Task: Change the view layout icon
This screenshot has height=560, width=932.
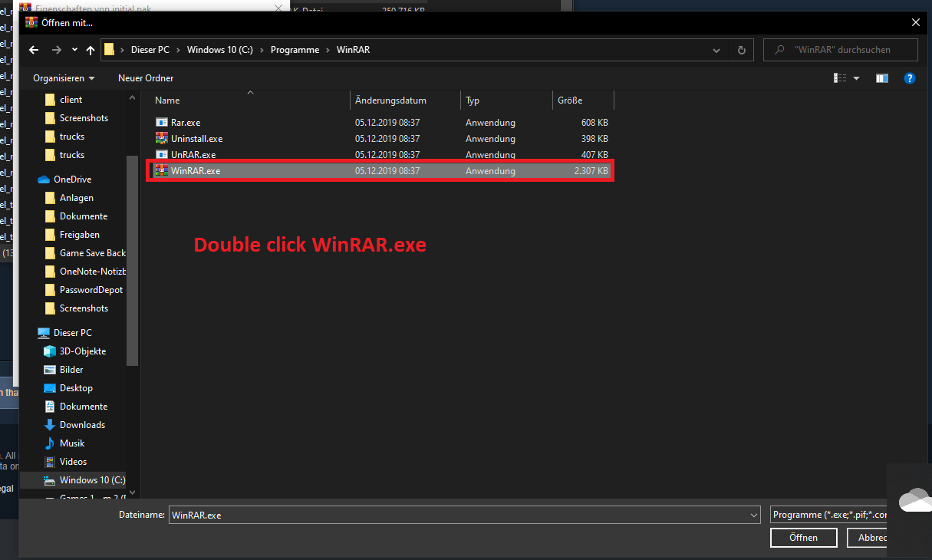Action: pos(841,78)
